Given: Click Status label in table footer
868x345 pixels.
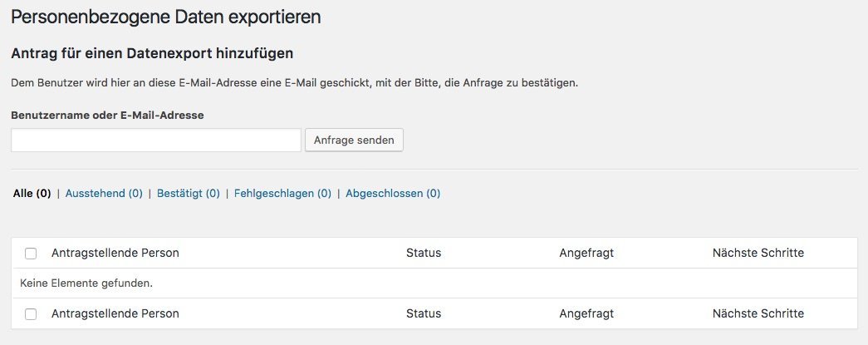Looking at the screenshot, I should click(x=424, y=313).
